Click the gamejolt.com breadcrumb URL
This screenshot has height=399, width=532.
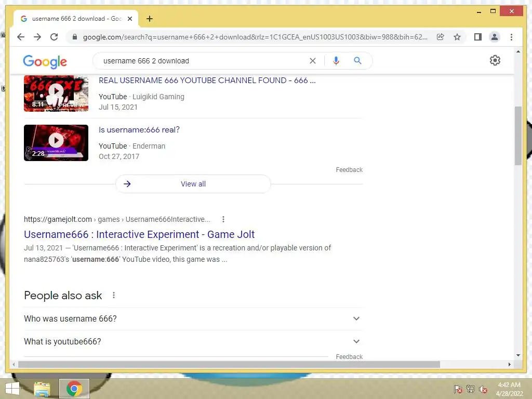[117, 219]
